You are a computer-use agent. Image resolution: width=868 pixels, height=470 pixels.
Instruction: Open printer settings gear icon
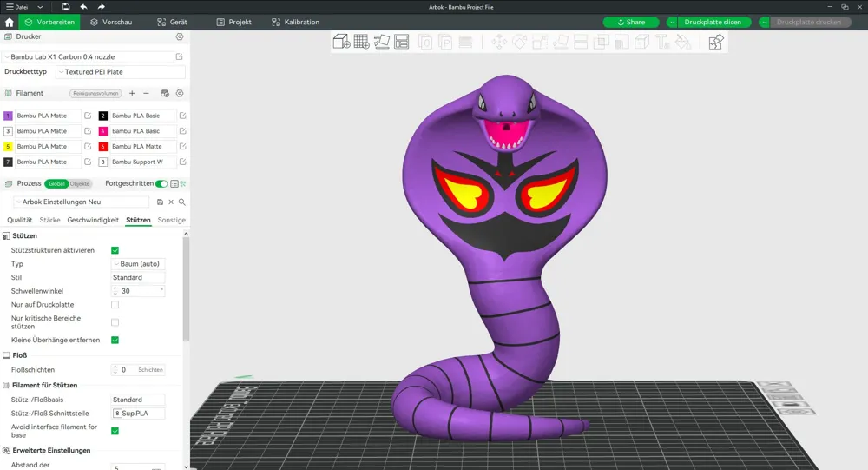coord(180,36)
